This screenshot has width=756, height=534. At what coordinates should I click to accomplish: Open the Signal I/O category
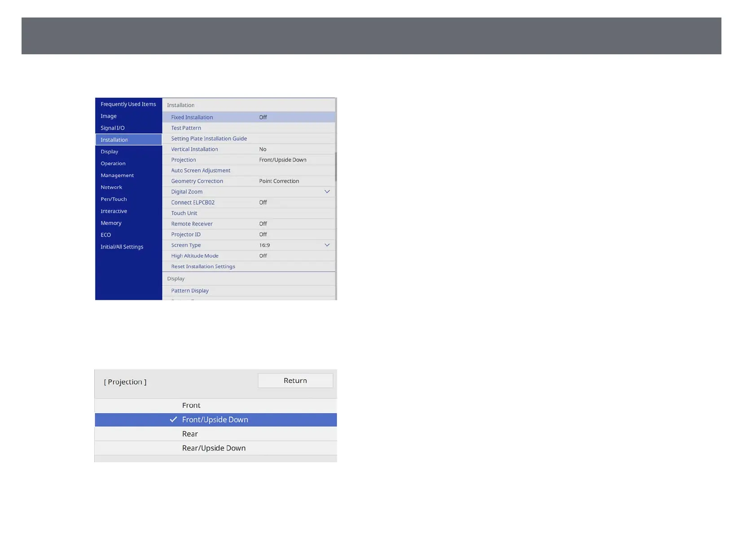[x=128, y=128]
